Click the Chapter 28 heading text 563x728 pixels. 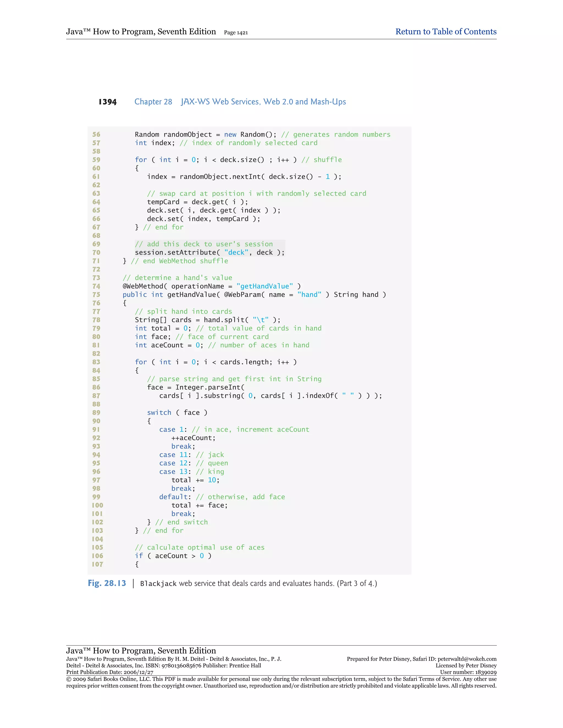153,102
